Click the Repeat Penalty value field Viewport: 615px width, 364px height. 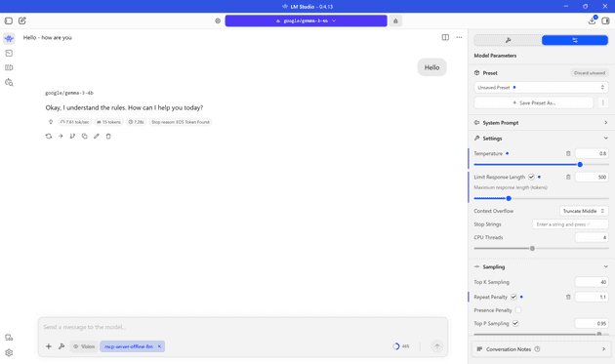click(x=592, y=297)
